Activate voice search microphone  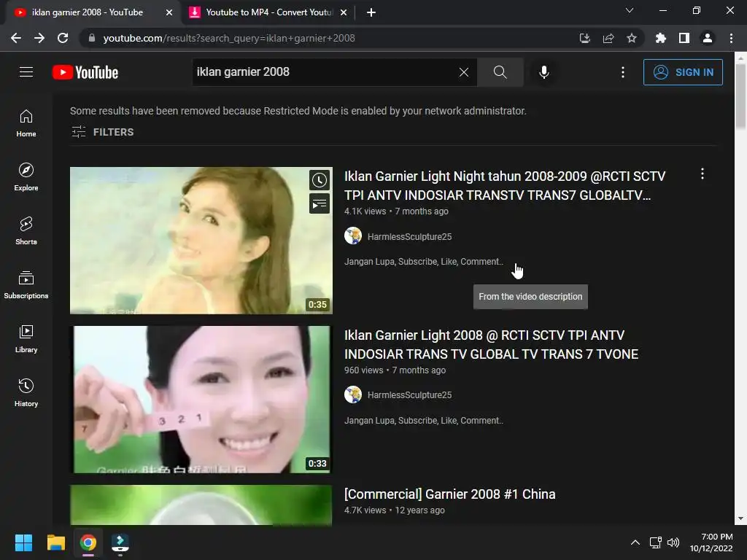pos(544,72)
